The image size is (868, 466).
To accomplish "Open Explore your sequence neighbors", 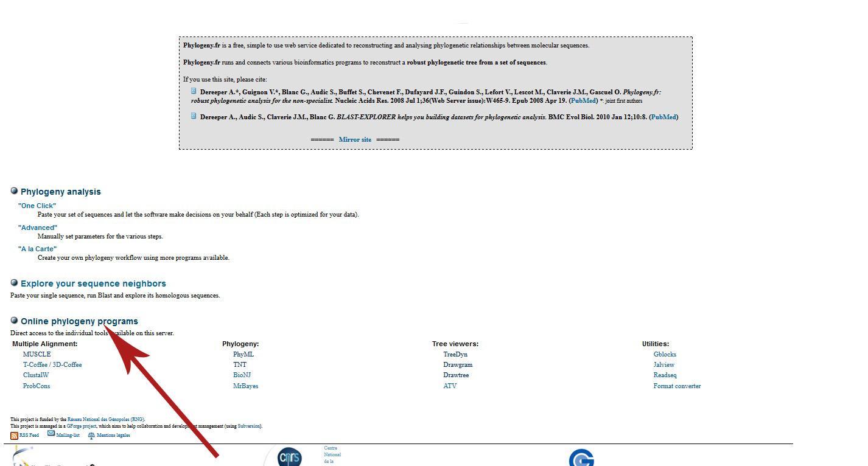I will pyautogui.click(x=93, y=283).
